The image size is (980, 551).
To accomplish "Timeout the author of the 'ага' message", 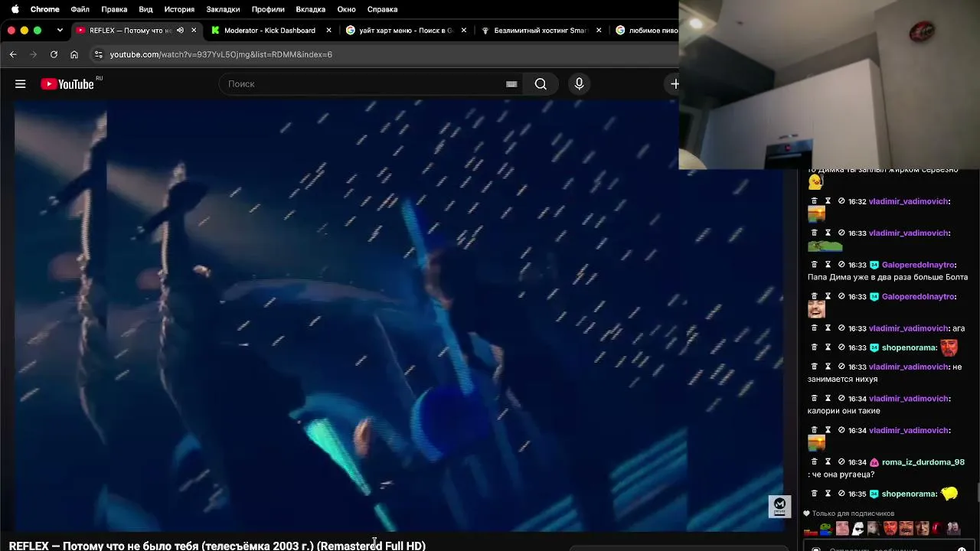I will click(x=828, y=328).
